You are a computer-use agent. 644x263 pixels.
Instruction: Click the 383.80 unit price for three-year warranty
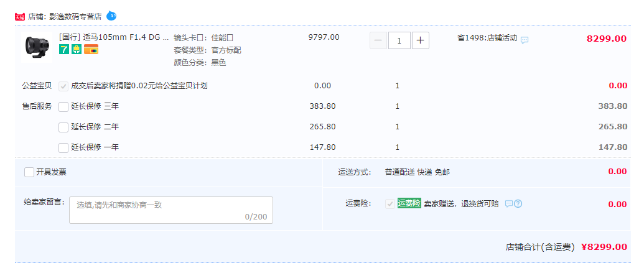(x=322, y=106)
